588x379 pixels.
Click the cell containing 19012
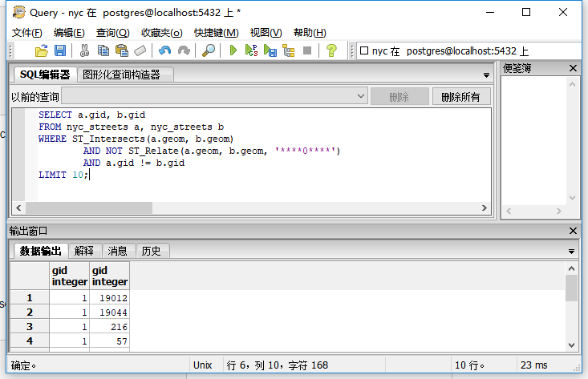click(x=110, y=298)
